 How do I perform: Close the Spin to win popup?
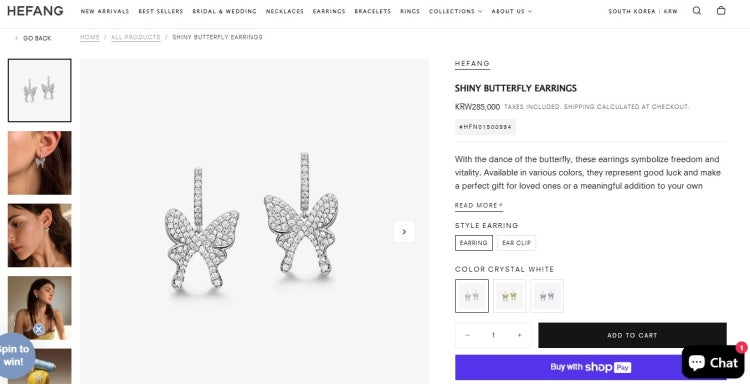click(38, 329)
